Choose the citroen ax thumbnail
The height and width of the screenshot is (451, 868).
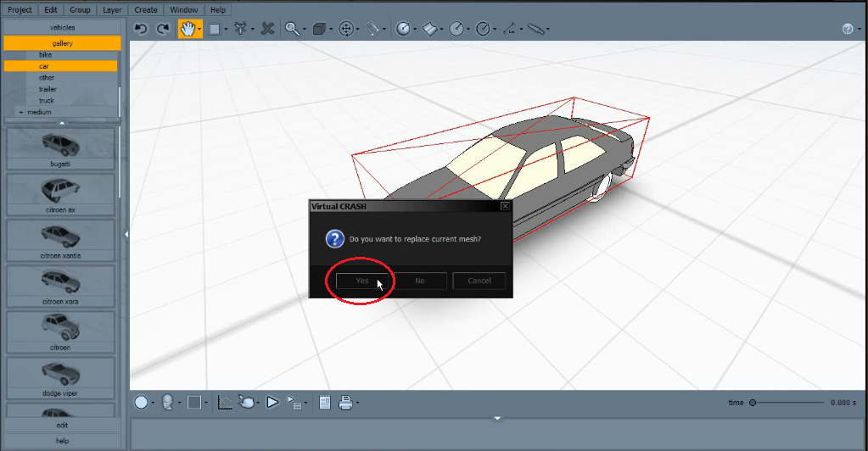point(60,194)
